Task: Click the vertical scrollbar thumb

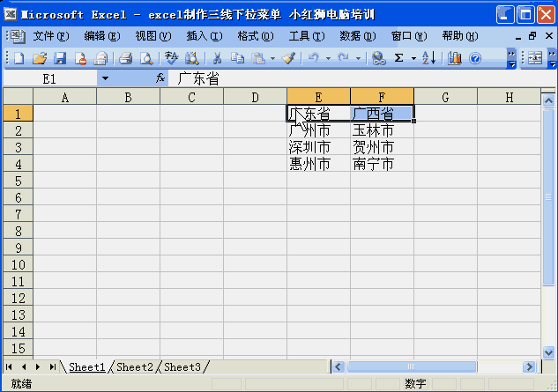Action: (x=548, y=196)
